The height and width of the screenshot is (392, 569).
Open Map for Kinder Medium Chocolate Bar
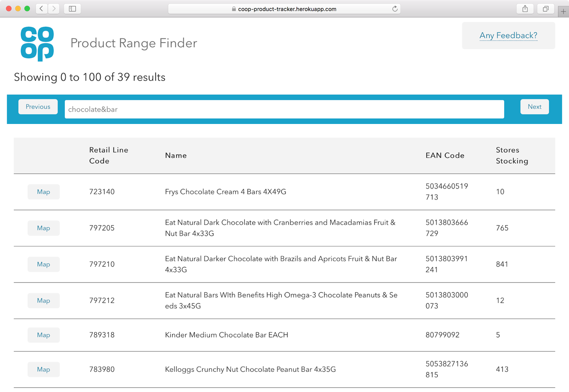[x=43, y=335]
